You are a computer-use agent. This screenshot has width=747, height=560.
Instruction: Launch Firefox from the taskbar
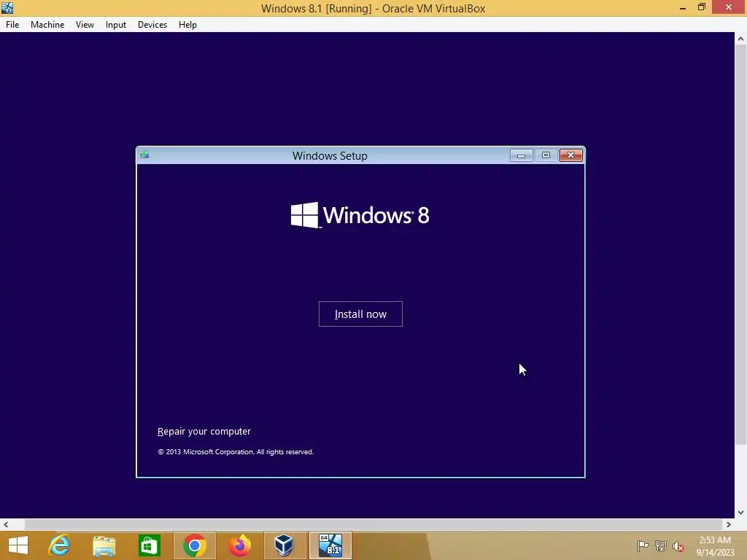pos(239,545)
